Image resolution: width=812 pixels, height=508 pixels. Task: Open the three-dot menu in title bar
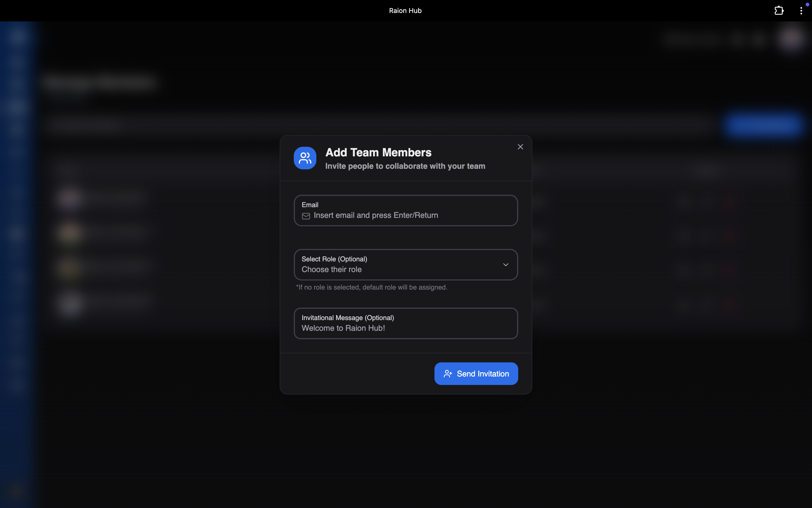(801, 11)
